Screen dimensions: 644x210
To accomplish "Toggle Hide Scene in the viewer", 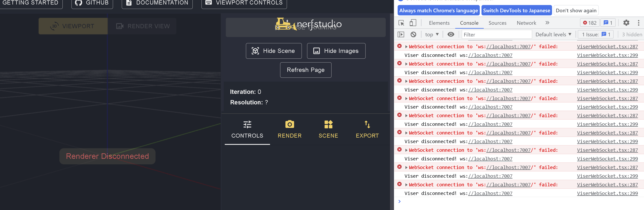I will coord(274,51).
